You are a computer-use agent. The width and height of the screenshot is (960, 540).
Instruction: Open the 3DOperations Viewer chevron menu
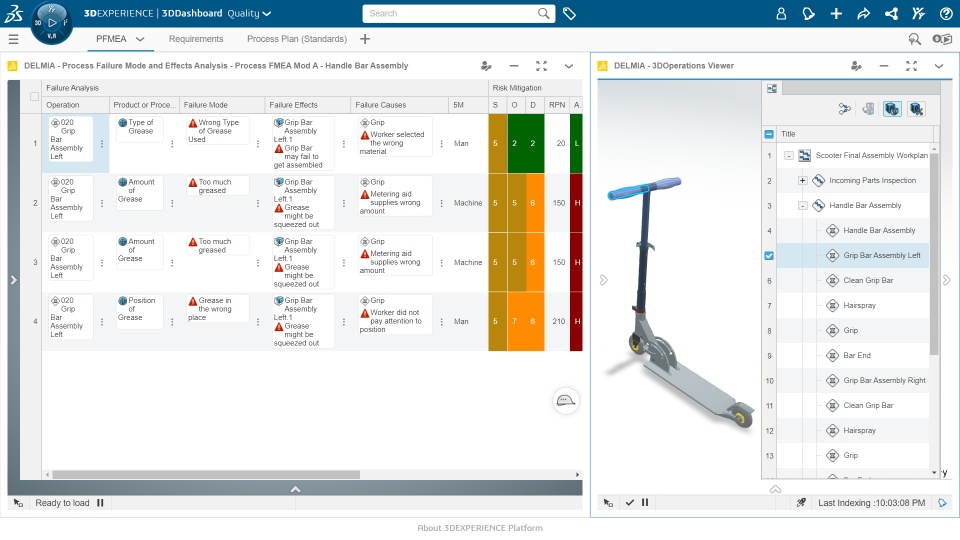(939, 66)
